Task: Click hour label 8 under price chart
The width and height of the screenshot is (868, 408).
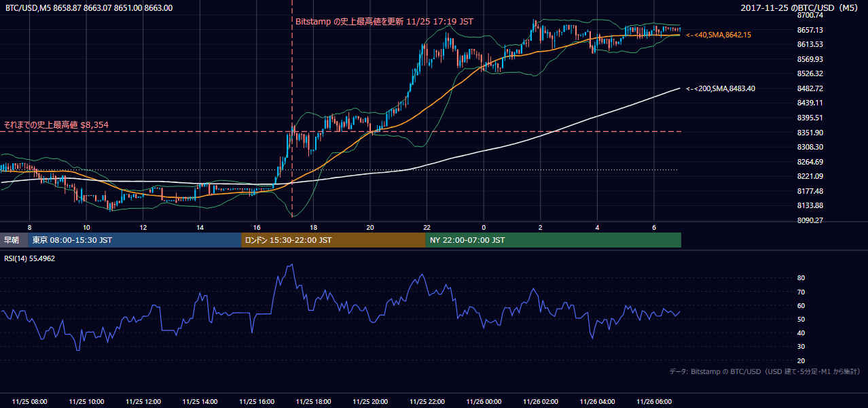Action: pyautogui.click(x=30, y=227)
